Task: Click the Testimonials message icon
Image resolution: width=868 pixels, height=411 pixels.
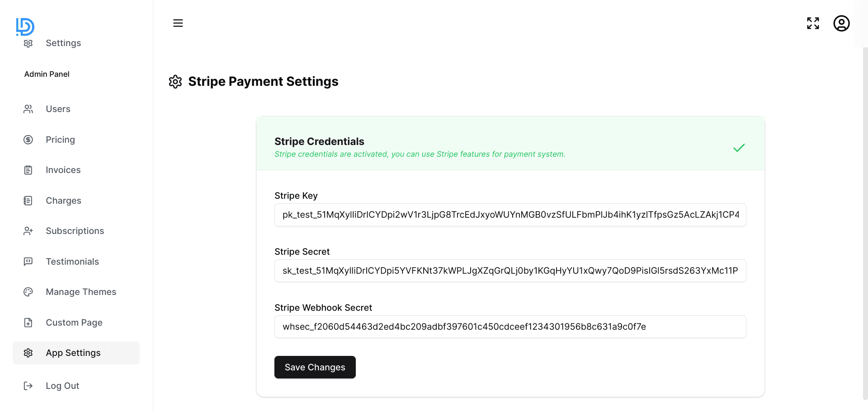Action: (28, 262)
